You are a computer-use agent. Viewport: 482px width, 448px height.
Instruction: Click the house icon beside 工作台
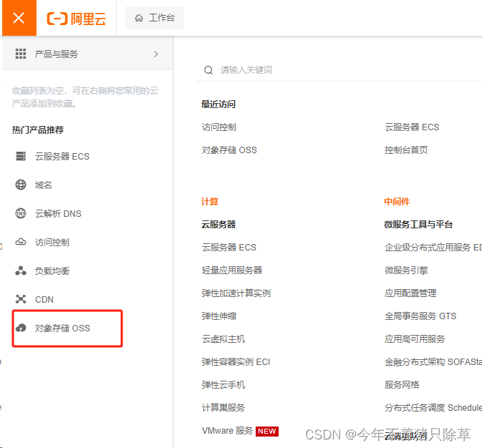pos(139,18)
